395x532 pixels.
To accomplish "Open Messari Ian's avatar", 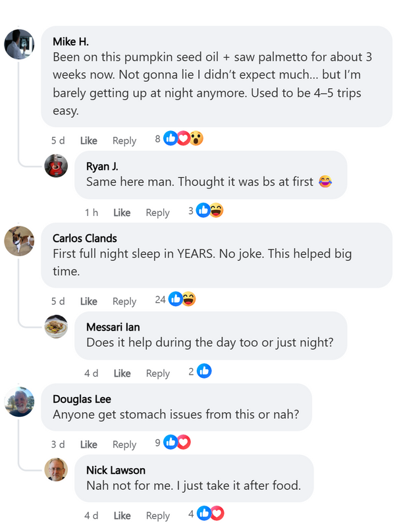I will (x=56, y=327).
